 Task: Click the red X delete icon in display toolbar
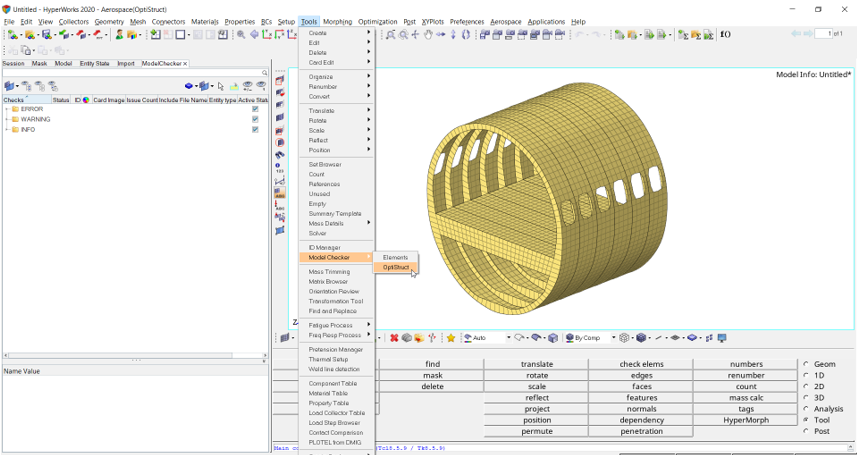pyautogui.click(x=394, y=338)
